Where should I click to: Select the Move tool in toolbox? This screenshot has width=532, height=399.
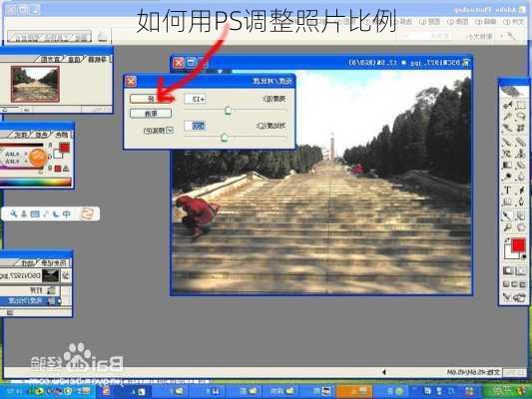click(x=508, y=105)
